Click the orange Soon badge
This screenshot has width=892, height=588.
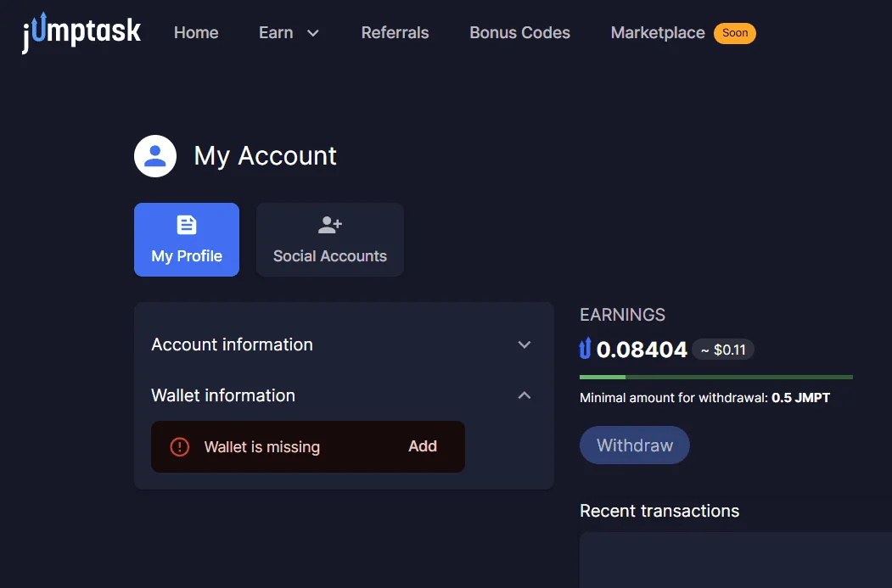tap(735, 33)
